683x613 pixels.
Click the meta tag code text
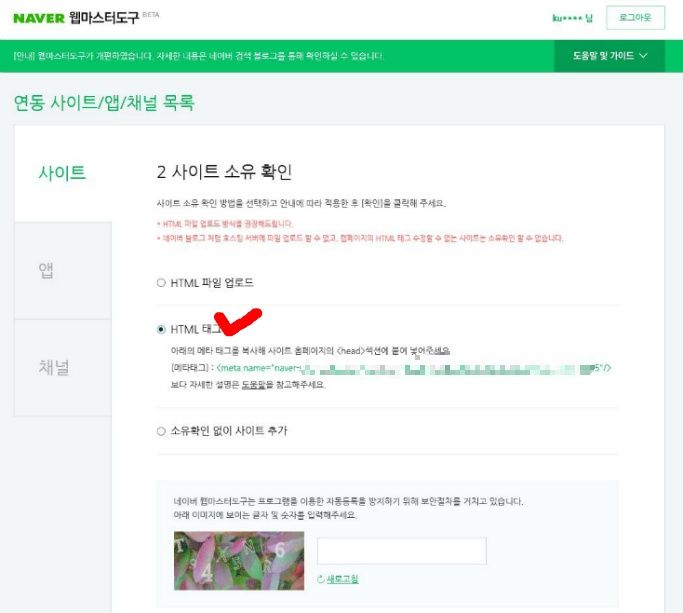click(x=413, y=368)
